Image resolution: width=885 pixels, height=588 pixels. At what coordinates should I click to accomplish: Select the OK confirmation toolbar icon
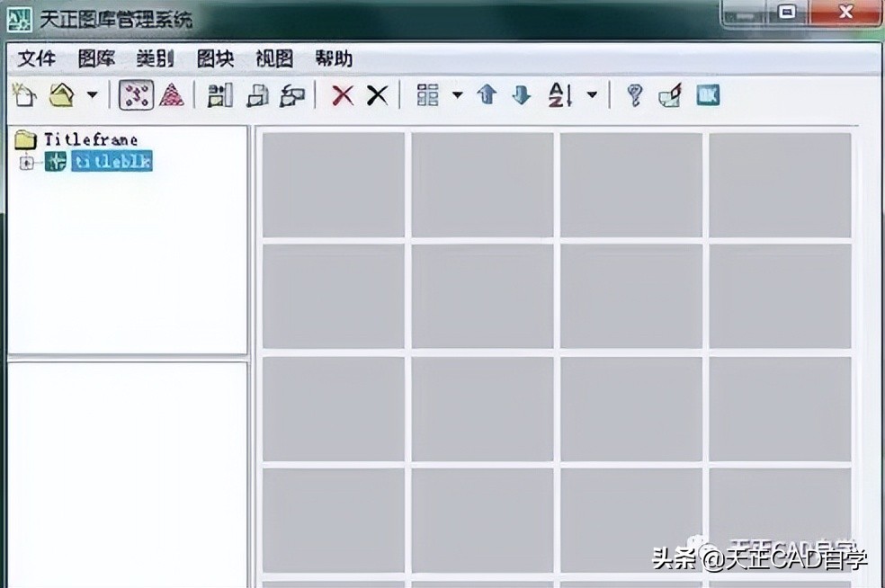point(708,94)
